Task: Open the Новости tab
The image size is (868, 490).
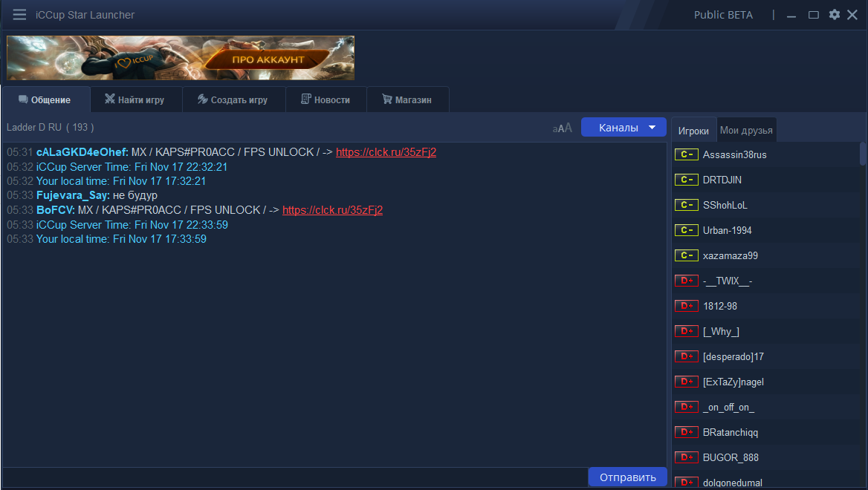Action: pyautogui.click(x=326, y=99)
